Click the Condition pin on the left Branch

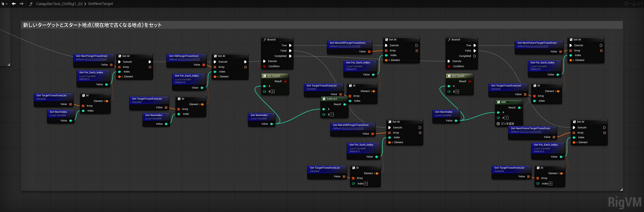point(265,66)
